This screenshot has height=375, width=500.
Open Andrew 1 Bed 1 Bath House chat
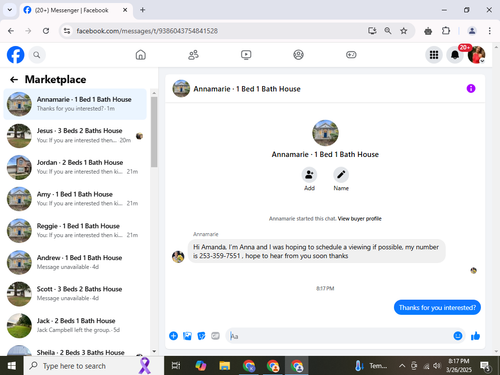point(75,262)
